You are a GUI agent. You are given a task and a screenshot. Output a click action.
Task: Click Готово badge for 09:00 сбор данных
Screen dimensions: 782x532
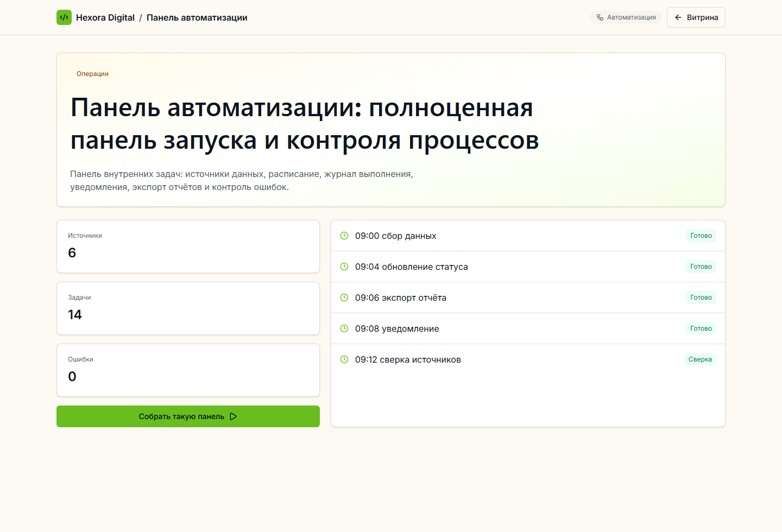click(701, 236)
